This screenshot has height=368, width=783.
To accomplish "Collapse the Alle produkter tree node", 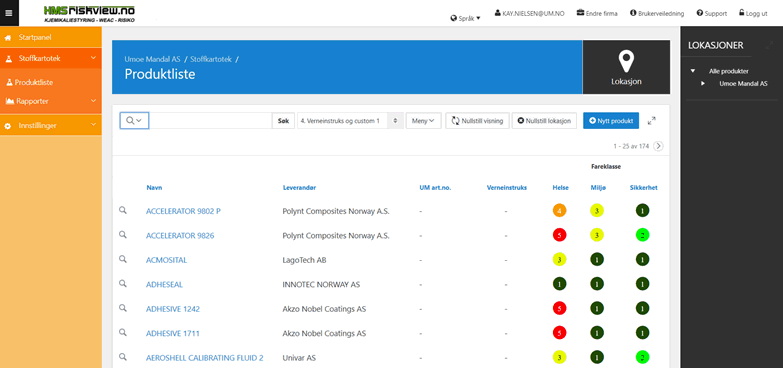I will coord(693,71).
